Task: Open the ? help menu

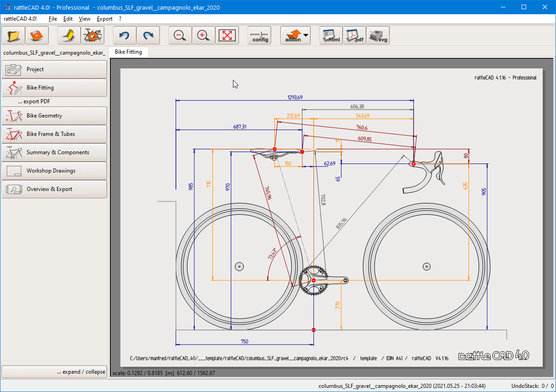Action: 120,19
